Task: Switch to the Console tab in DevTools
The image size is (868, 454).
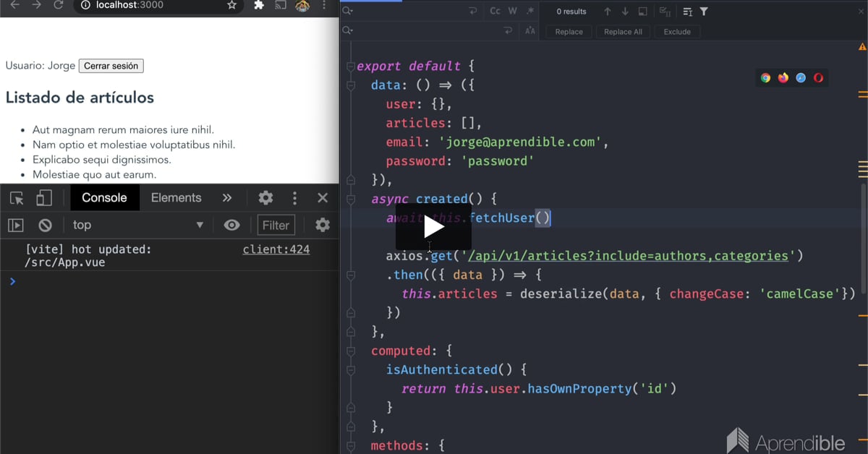Action: click(104, 198)
